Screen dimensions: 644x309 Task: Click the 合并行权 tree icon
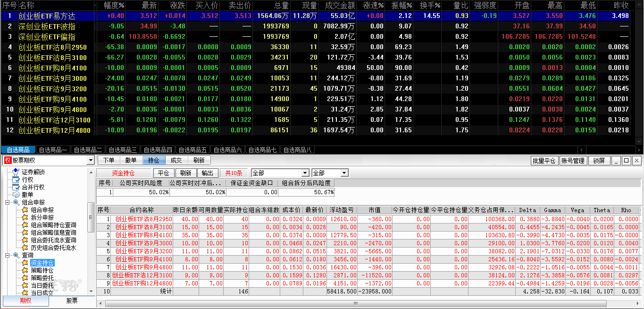[16, 187]
